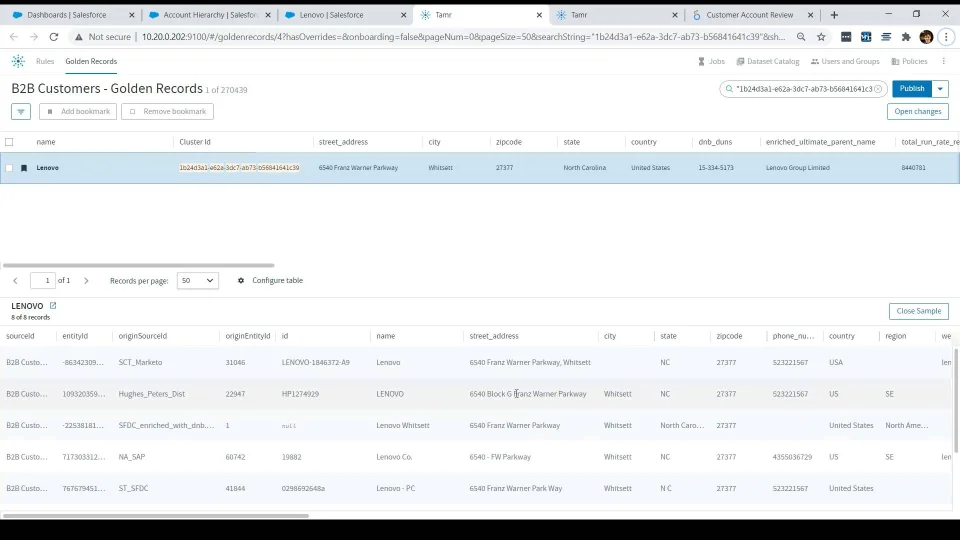Clear the search field with X icon
This screenshot has height=540, width=960.
tap(878, 89)
